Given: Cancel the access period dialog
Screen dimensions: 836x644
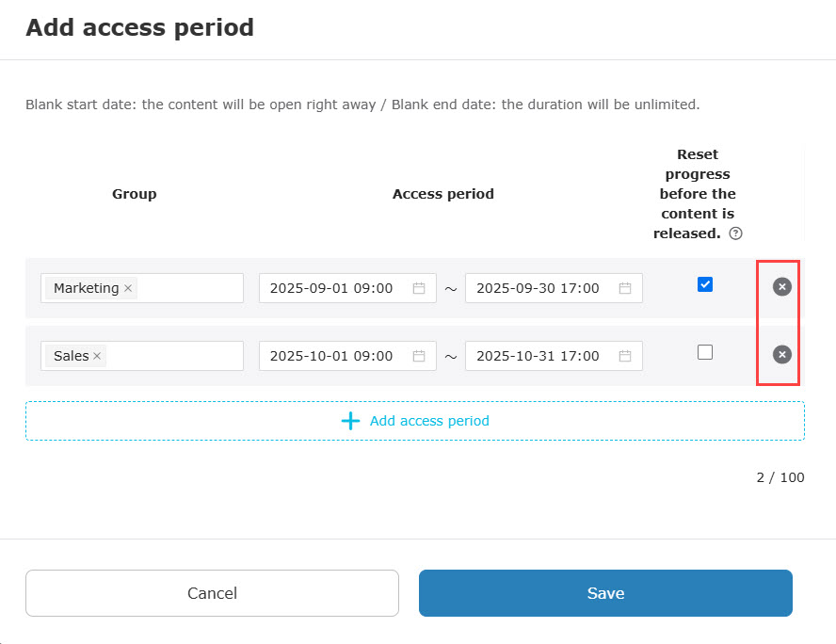Looking at the screenshot, I should tap(212, 593).
